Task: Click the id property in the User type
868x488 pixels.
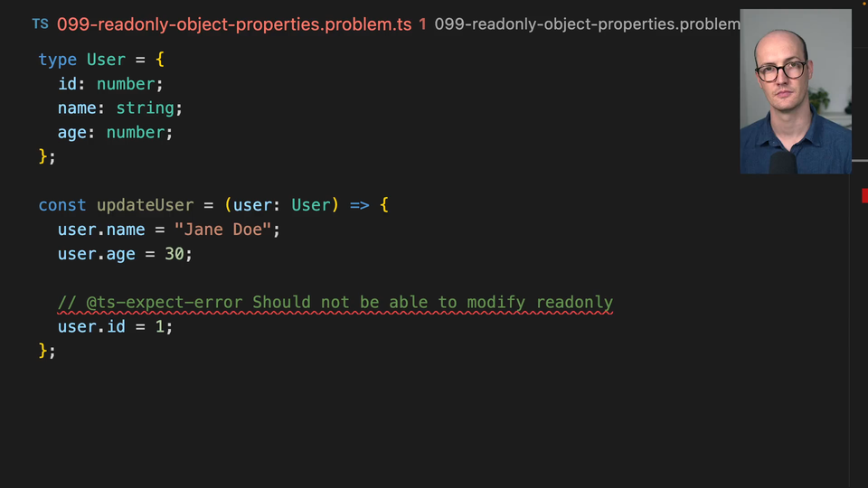Action: coord(67,84)
